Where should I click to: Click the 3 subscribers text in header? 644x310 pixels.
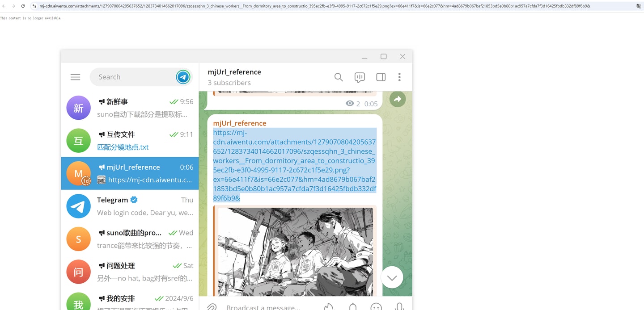click(x=229, y=83)
